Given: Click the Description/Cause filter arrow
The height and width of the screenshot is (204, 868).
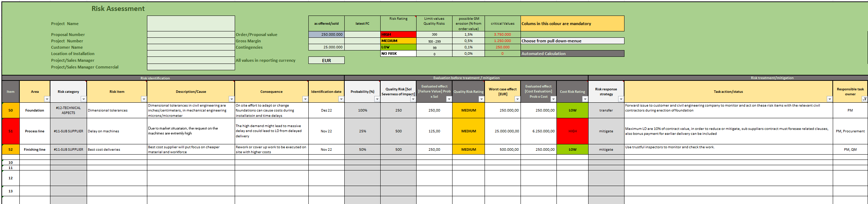Looking at the screenshot, I should (x=232, y=99).
